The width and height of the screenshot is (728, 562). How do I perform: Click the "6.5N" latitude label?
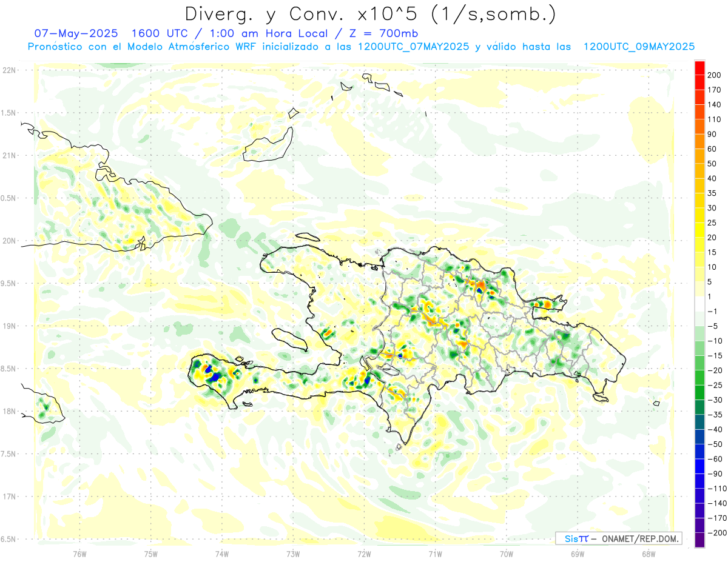point(8,540)
